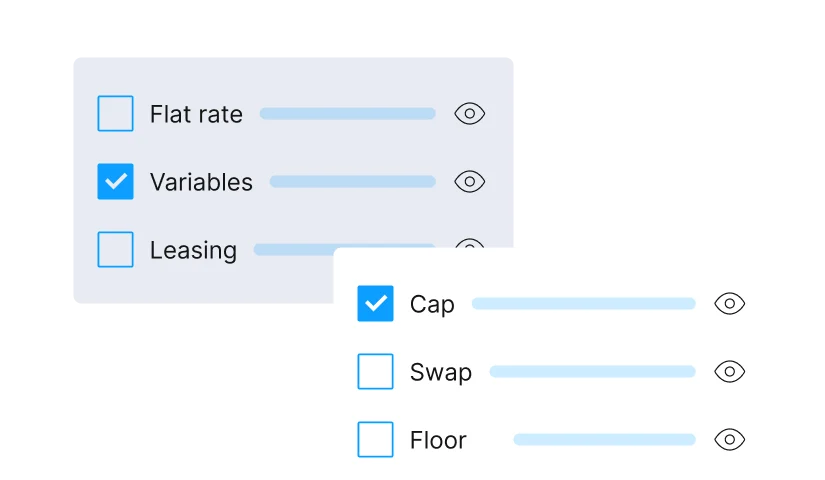The height and width of the screenshot is (480, 825).
Task: Toggle the Floor row eye icon
Action: click(730, 439)
